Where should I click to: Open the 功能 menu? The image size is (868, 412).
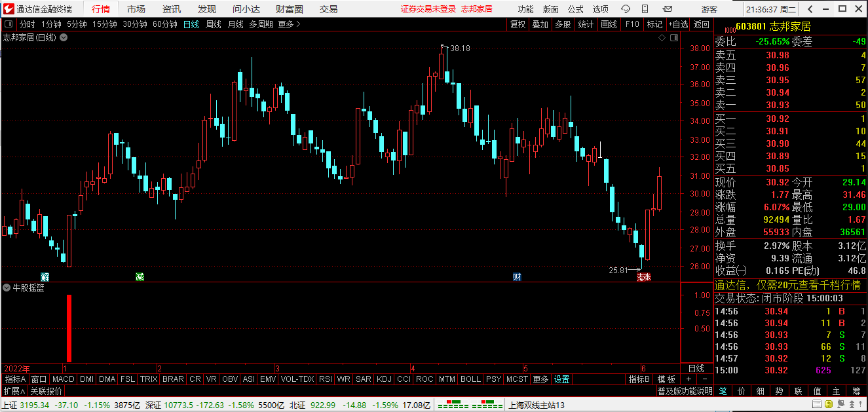tap(525, 9)
